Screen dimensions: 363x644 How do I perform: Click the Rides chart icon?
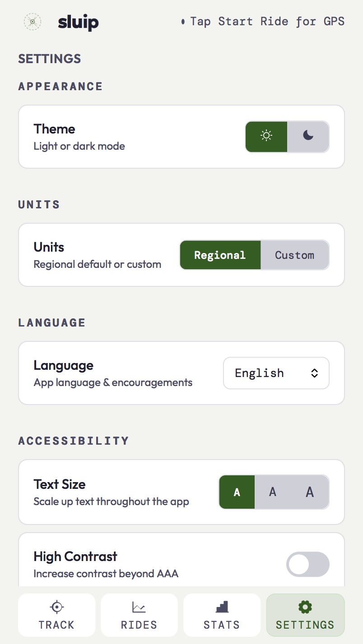tap(139, 607)
